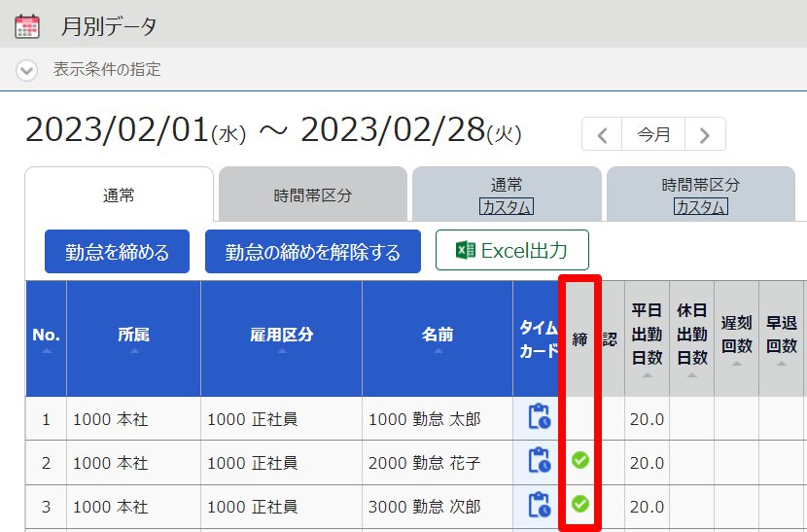Screen dimensions: 807x532
Task: Open timecard icon for 勤怠 次郎
Action: [539, 504]
